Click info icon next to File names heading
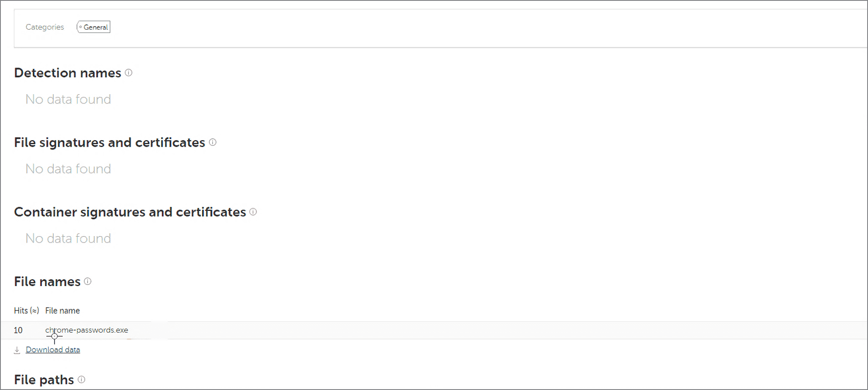Viewport: 868px width, 390px height. 88,281
